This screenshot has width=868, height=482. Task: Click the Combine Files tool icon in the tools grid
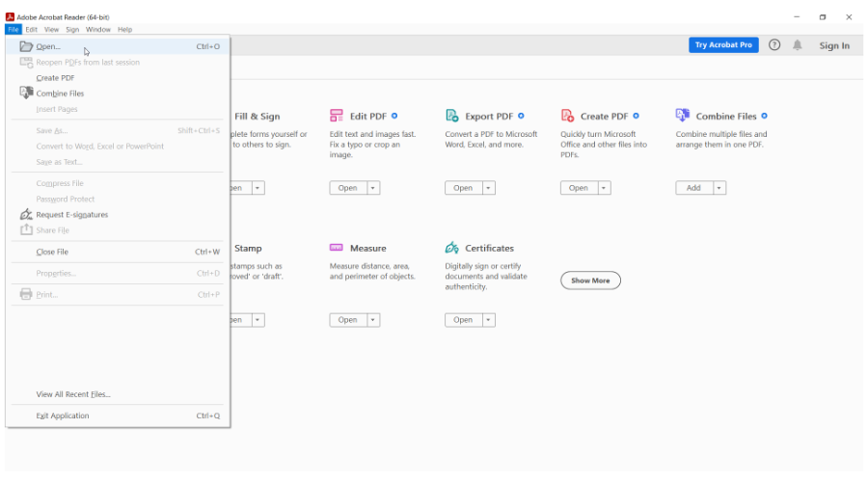[x=683, y=115]
